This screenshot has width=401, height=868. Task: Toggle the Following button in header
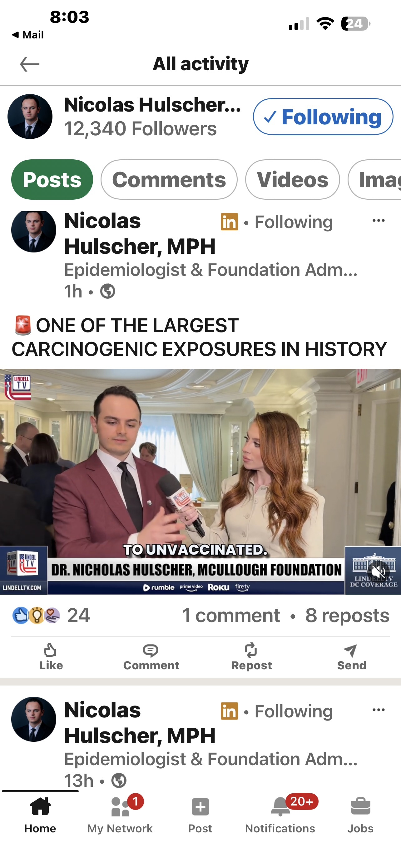(323, 117)
